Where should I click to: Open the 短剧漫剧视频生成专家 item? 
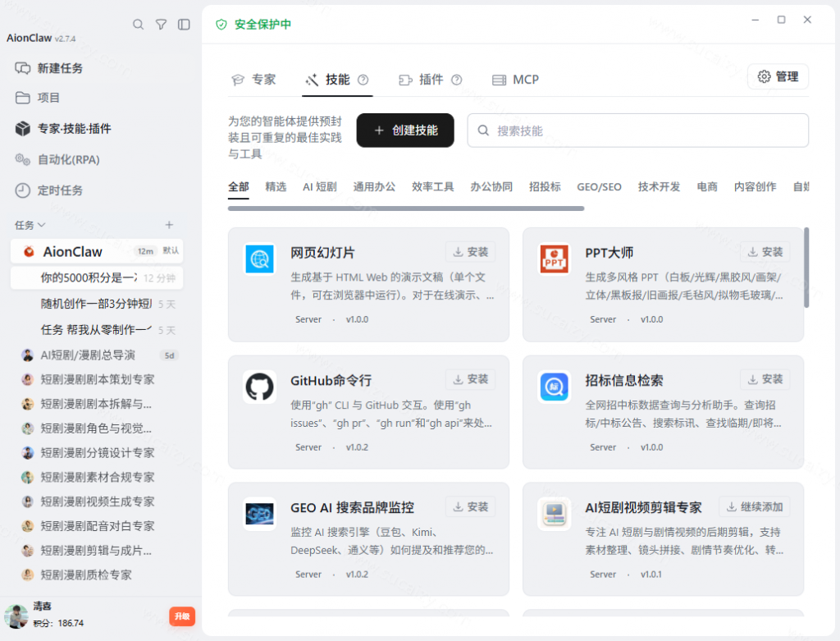pyautogui.click(x=97, y=501)
